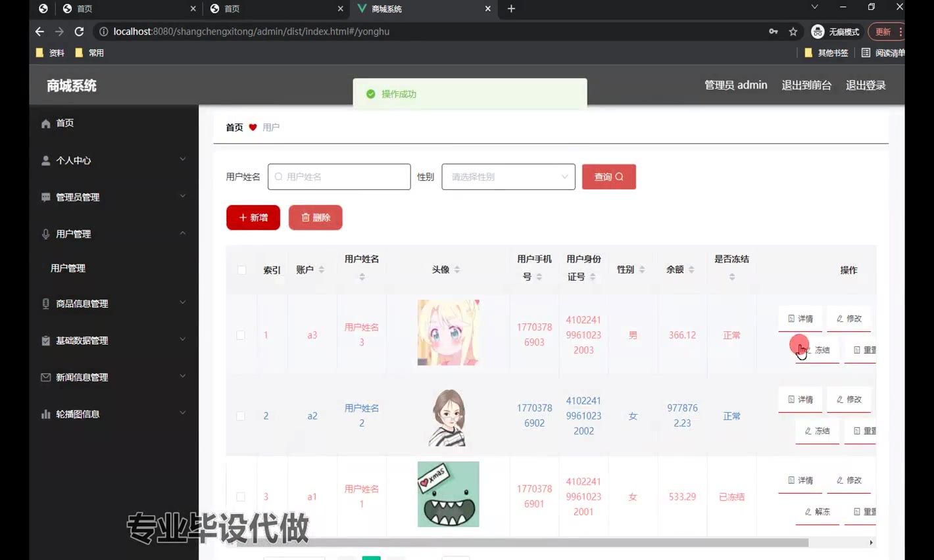934x560 pixels.
Task: Tick the checkbox for the user a3 row
Action: coord(241,335)
